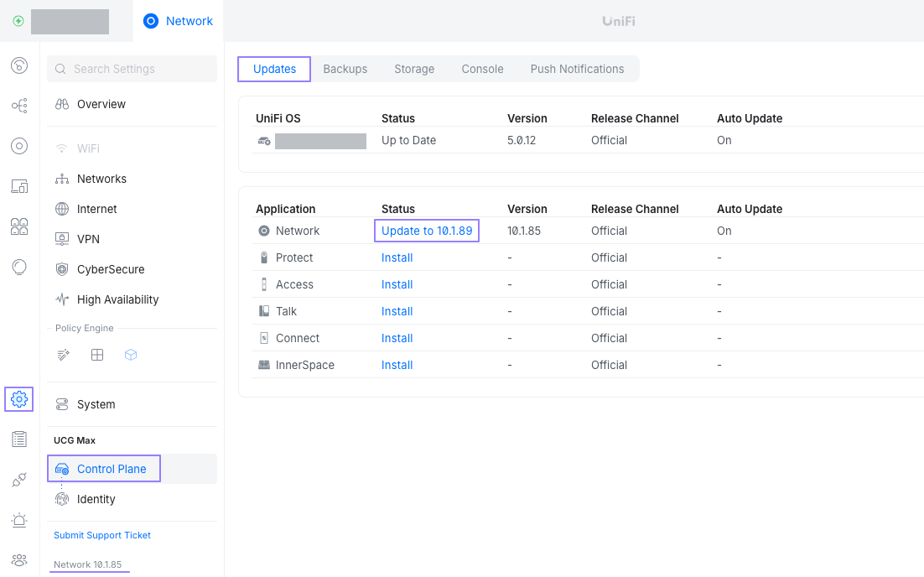Open Control Plane under UCG Max

tap(103, 468)
